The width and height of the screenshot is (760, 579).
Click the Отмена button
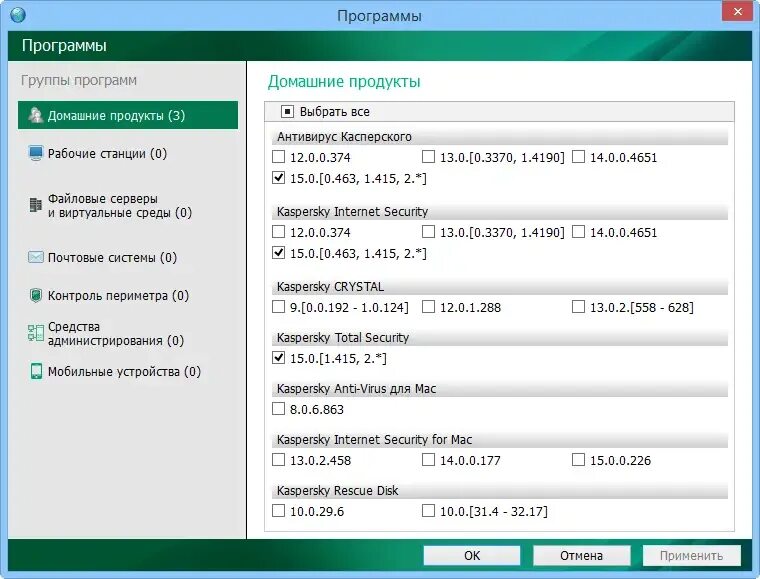click(x=581, y=555)
